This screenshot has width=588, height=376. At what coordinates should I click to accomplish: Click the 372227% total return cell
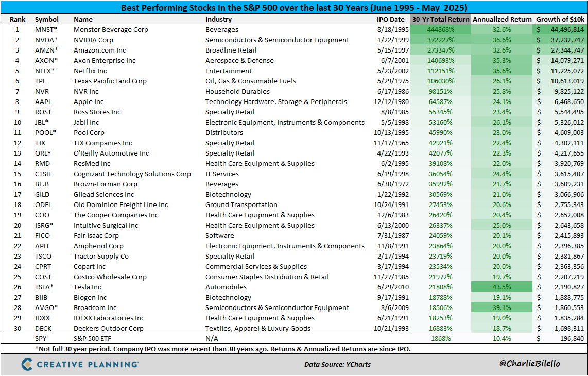point(441,40)
